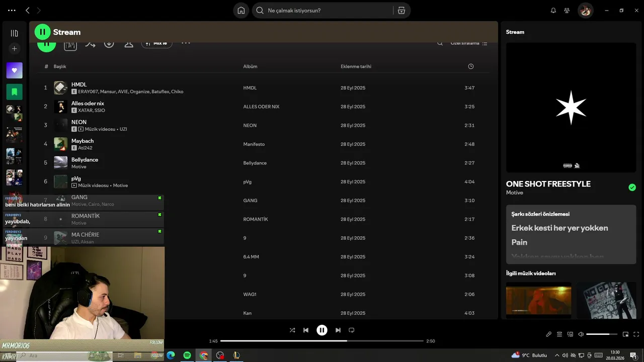Play the first related music video thumbnail
644x362 pixels.
pyautogui.click(x=538, y=300)
